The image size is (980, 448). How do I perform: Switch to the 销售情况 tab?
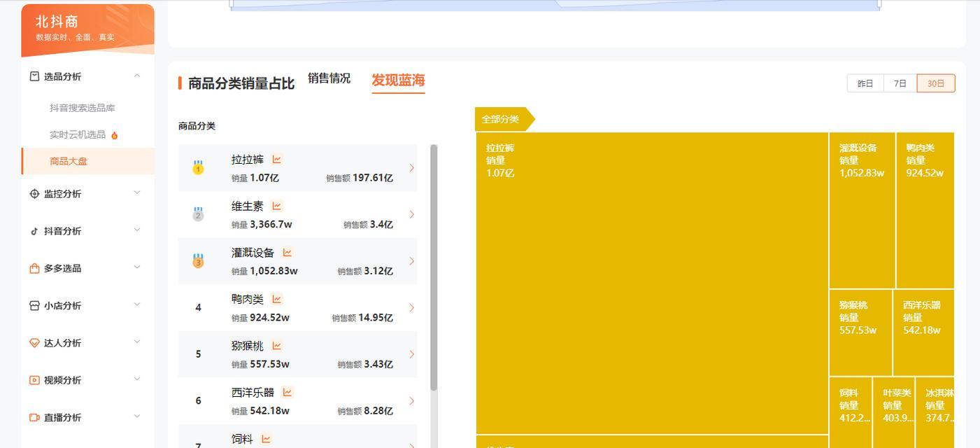click(x=329, y=78)
